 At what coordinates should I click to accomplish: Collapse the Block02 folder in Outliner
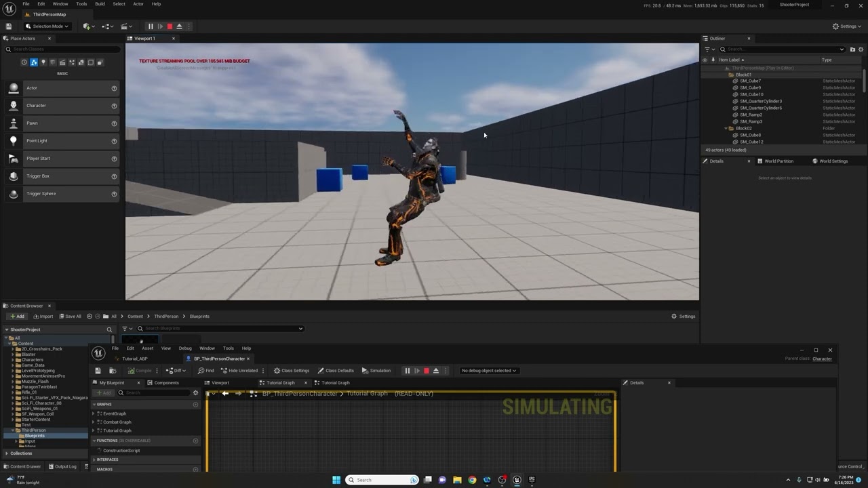coord(726,129)
